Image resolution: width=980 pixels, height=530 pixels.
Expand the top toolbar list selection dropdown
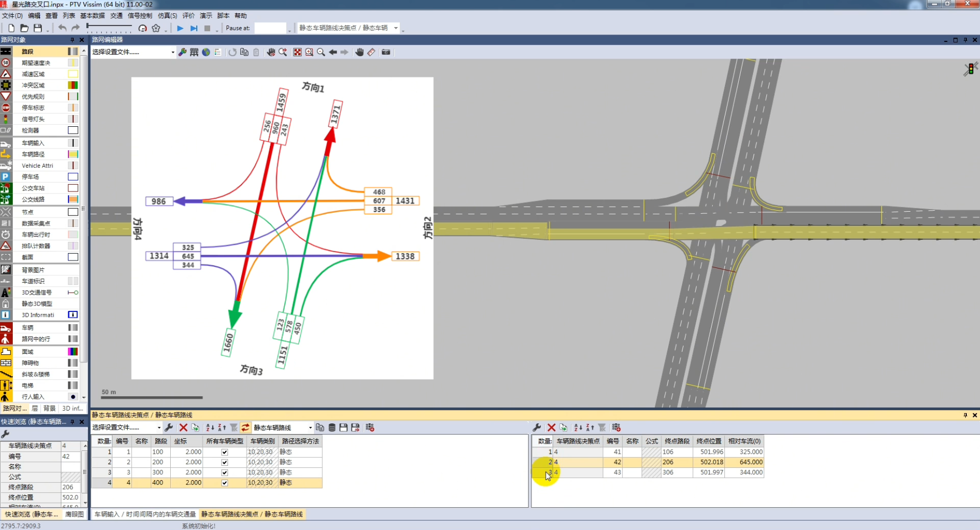tap(396, 28)
